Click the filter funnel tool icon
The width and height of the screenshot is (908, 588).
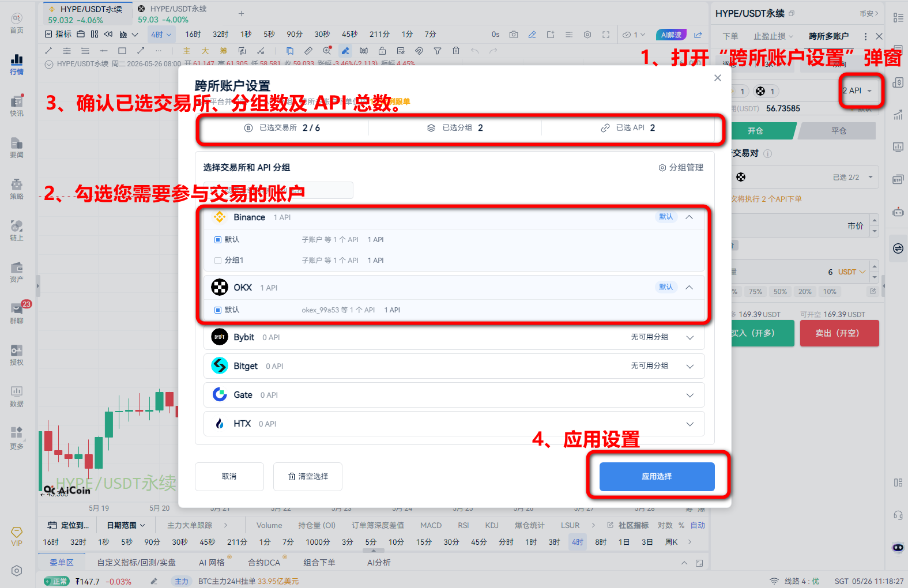[438, 51]
